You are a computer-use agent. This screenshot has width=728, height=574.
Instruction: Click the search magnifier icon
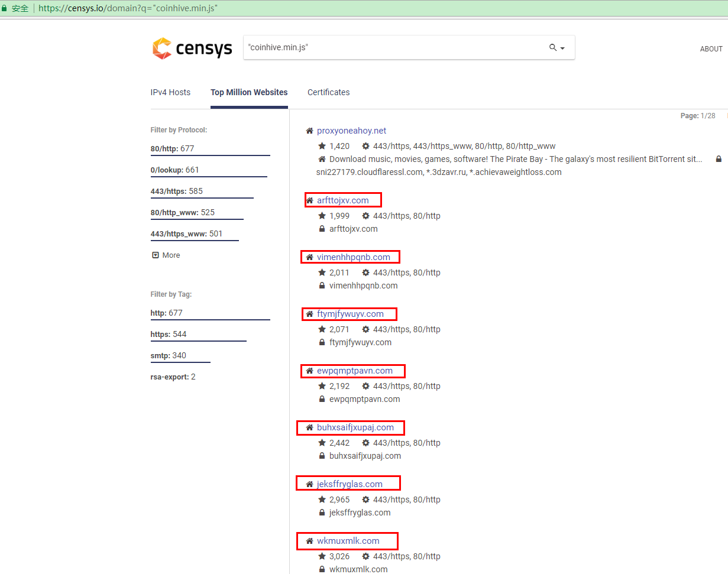pos(553,47)
